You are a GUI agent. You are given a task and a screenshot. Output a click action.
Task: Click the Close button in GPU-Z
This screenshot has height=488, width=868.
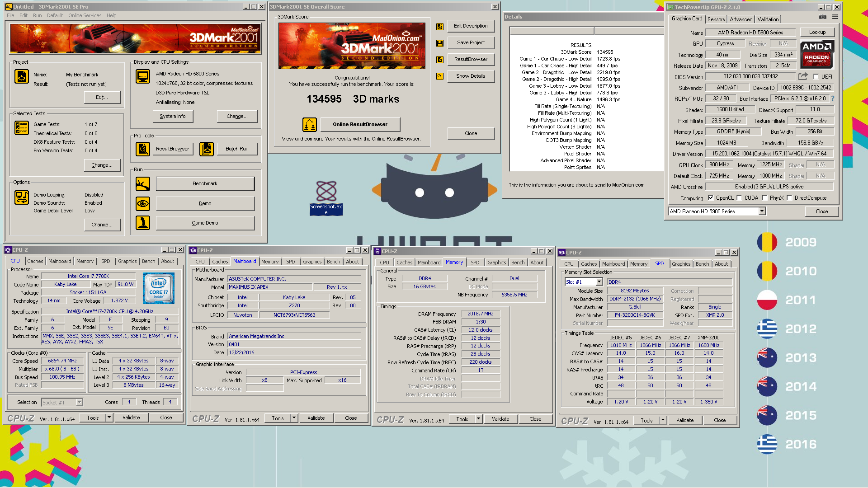822,211
